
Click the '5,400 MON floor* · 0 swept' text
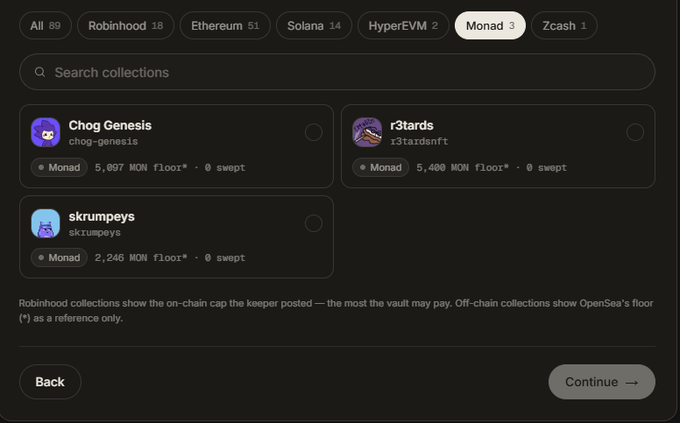[491, 167]
